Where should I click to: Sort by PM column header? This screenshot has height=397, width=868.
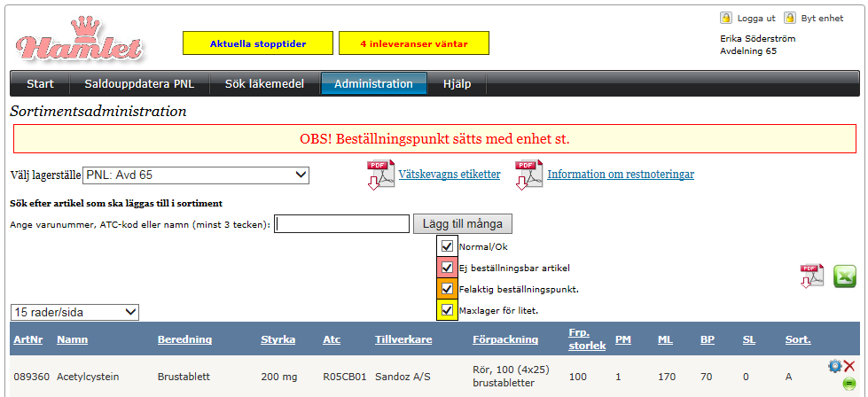tap(623, 339)
